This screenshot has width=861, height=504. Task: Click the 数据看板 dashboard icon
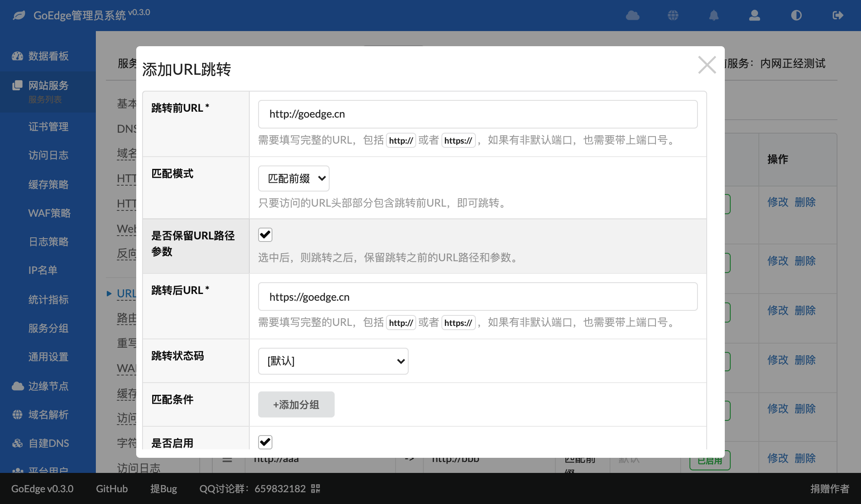tap(17, 56)
